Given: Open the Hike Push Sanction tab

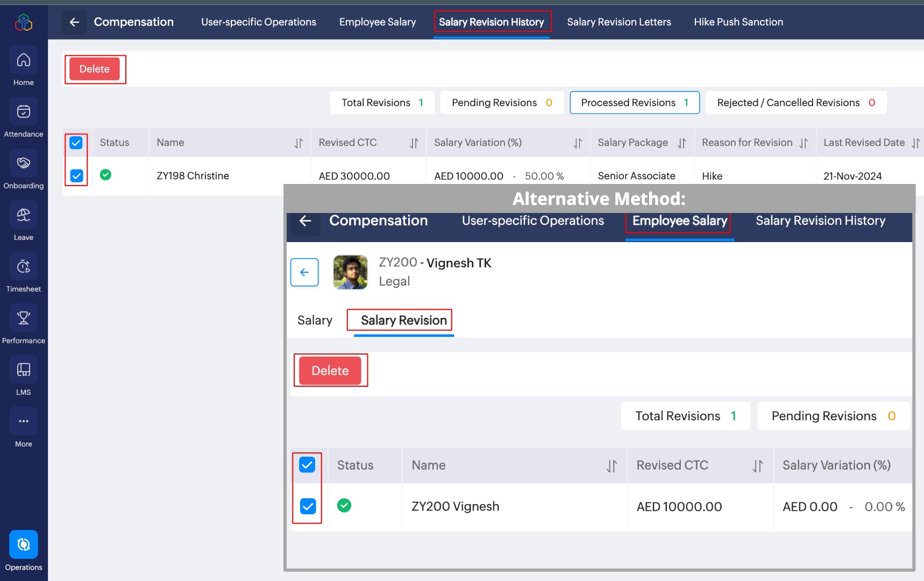Looking at the screenshot, I should click(x=738, y=22).
